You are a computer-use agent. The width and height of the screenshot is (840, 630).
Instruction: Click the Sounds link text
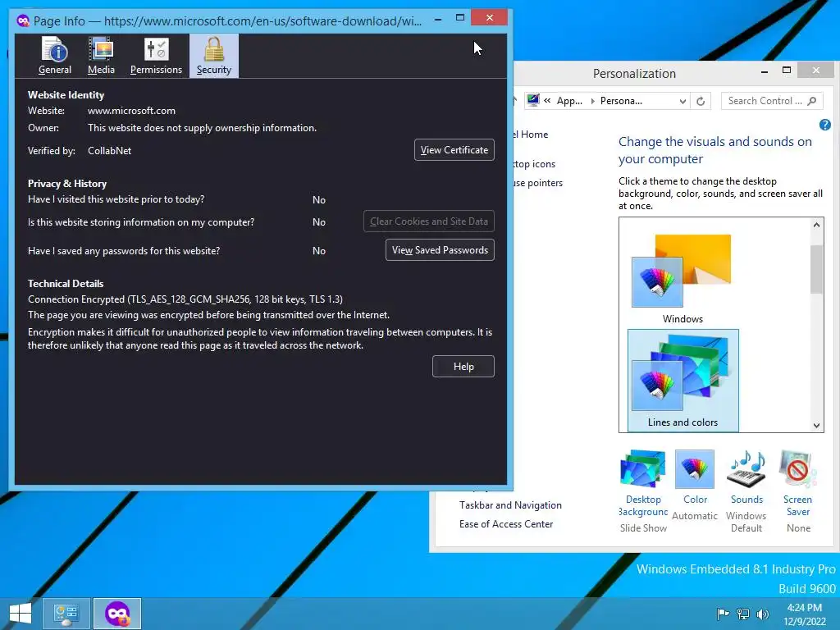coord(746,500)
